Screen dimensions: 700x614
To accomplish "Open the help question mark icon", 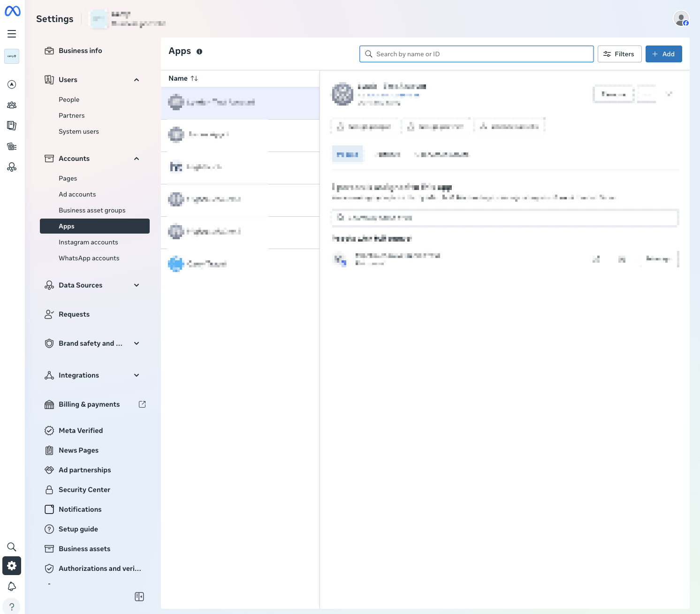I will 12,606.
